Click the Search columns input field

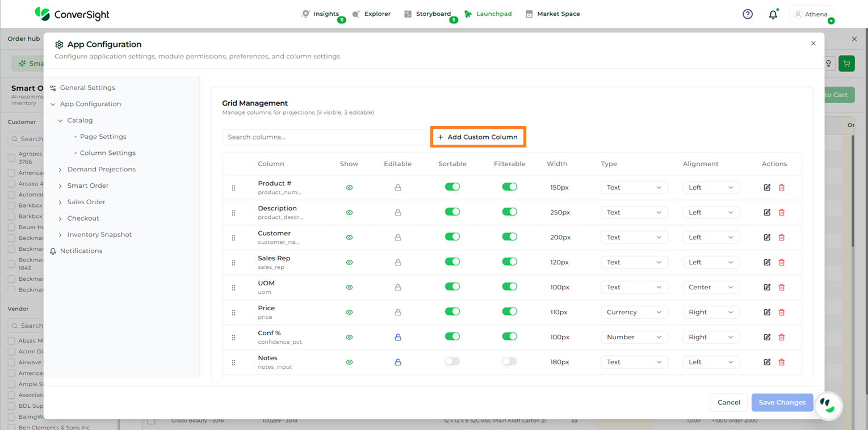[x=324, y=137]
